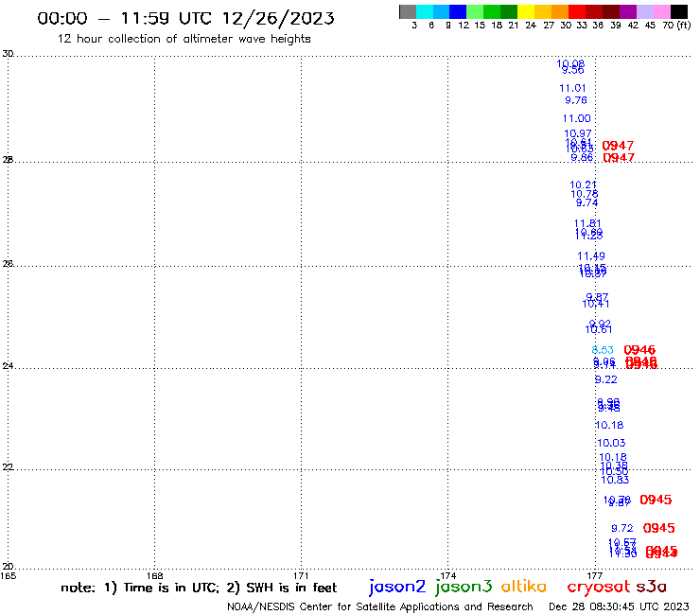Click the note 'Time is in UTC; SWH is in feet'
This screenshot has height=615, width=700.
click(199, 588)
